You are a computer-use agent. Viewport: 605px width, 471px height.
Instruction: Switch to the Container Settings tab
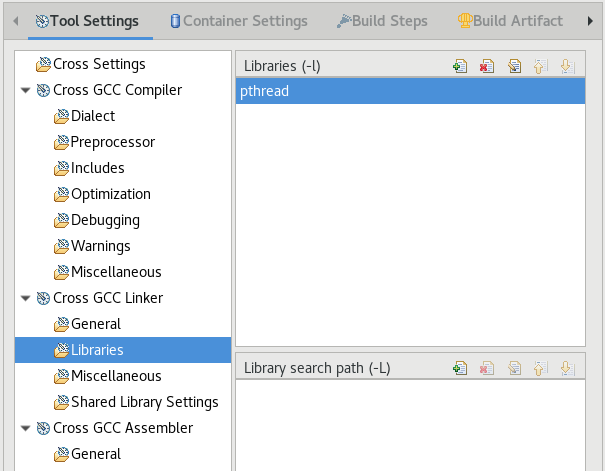[238, 20]
